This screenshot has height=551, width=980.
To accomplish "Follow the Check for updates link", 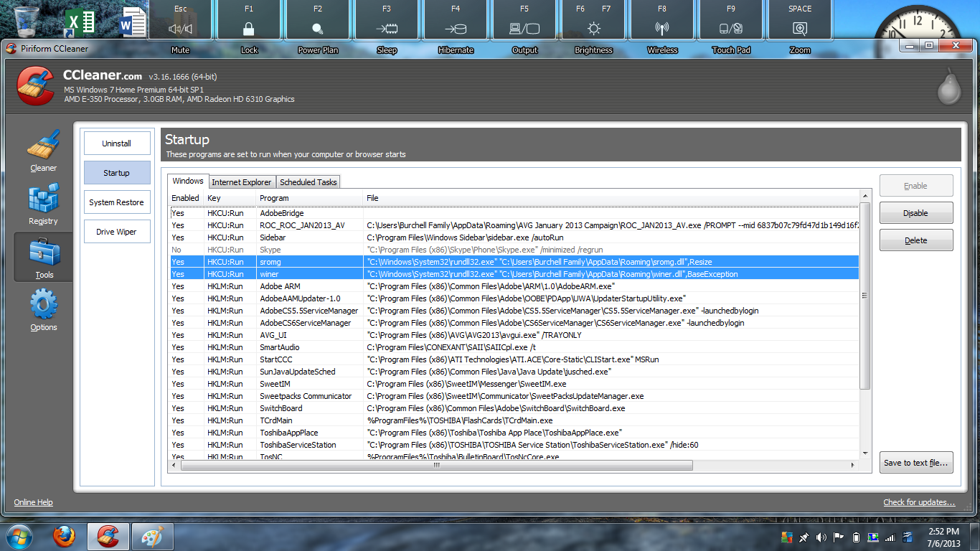I will [x=919, y=502].
